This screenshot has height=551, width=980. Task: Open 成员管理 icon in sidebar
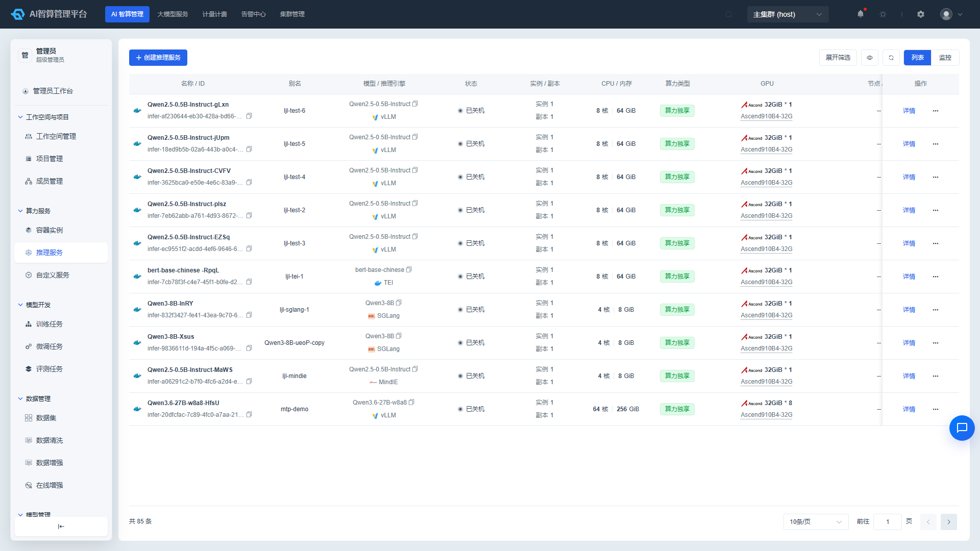pos(29,181)
